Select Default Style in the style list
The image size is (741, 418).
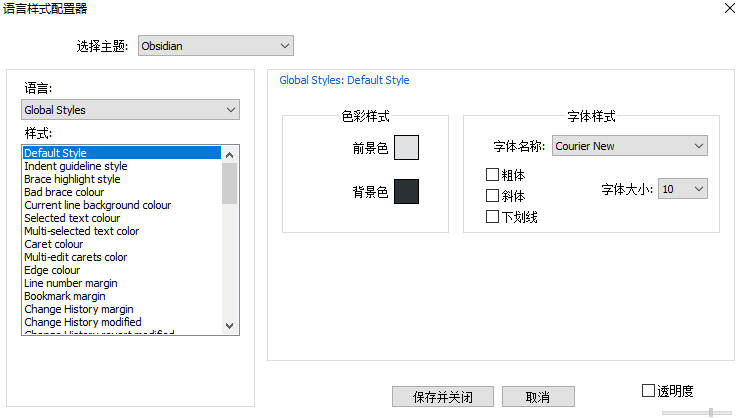click(122, 153)
